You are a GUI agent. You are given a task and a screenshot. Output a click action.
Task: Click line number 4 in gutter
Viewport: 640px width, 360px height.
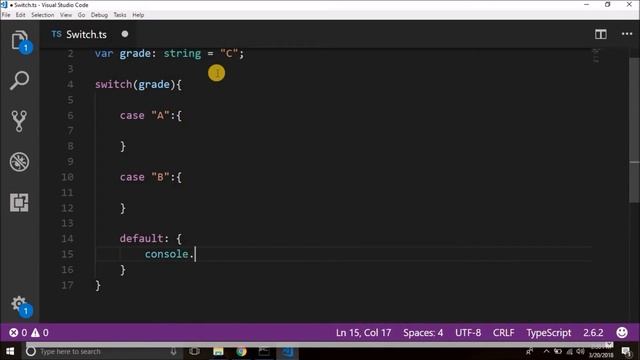(x=70, y=84)
